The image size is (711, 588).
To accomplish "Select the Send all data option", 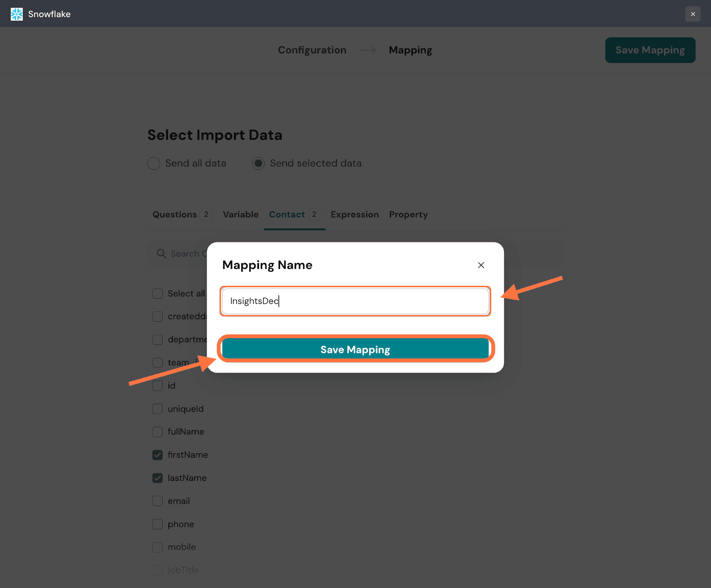I will [154, 164].
